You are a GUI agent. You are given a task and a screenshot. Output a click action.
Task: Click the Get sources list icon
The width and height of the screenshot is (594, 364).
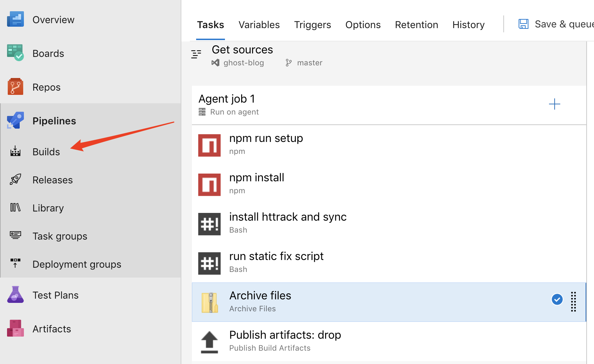(196, 54)
